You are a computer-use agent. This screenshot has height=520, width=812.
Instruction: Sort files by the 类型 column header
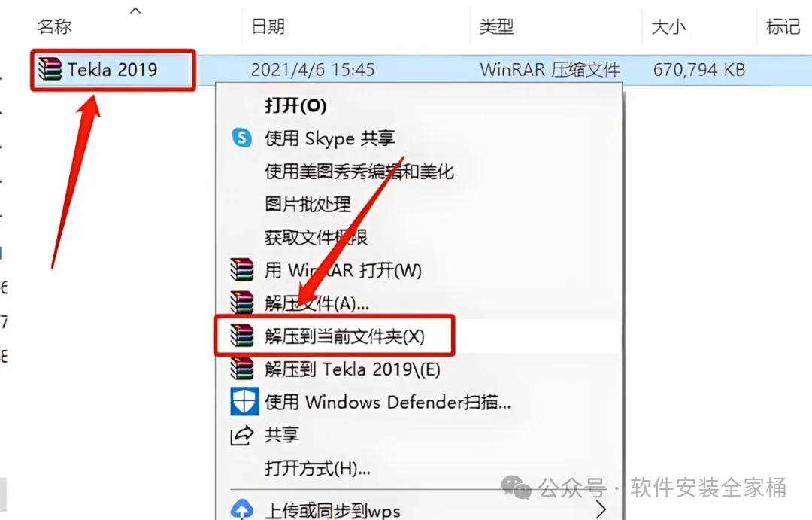pyautogui.click(x=496, y=26)
